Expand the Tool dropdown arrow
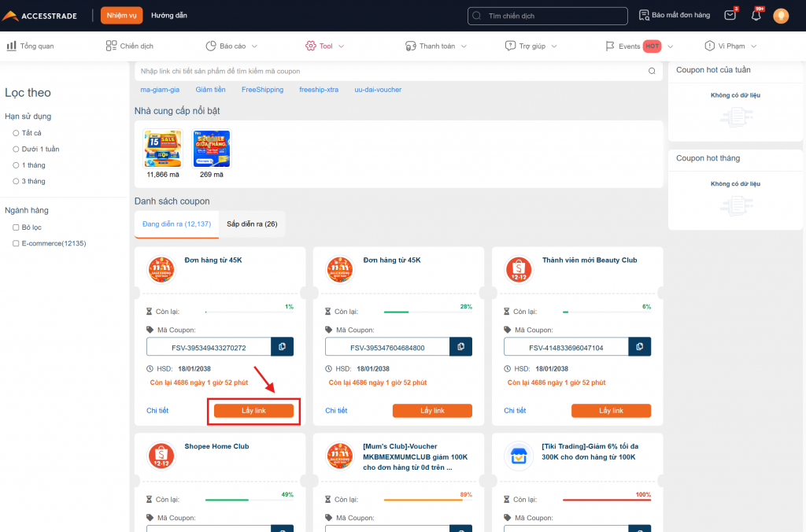 pyautogui.click(x=342, y=46)
